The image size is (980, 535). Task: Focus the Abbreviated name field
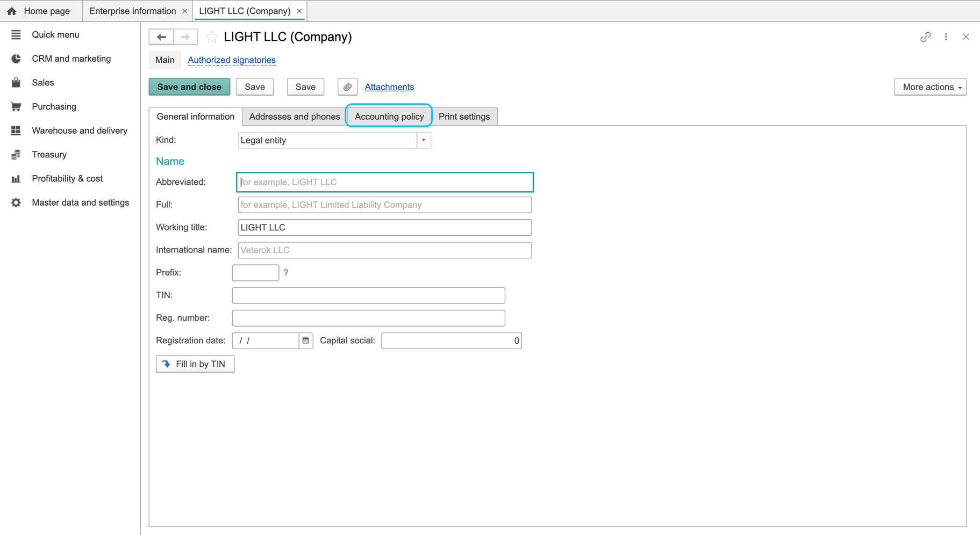[385, 182]
